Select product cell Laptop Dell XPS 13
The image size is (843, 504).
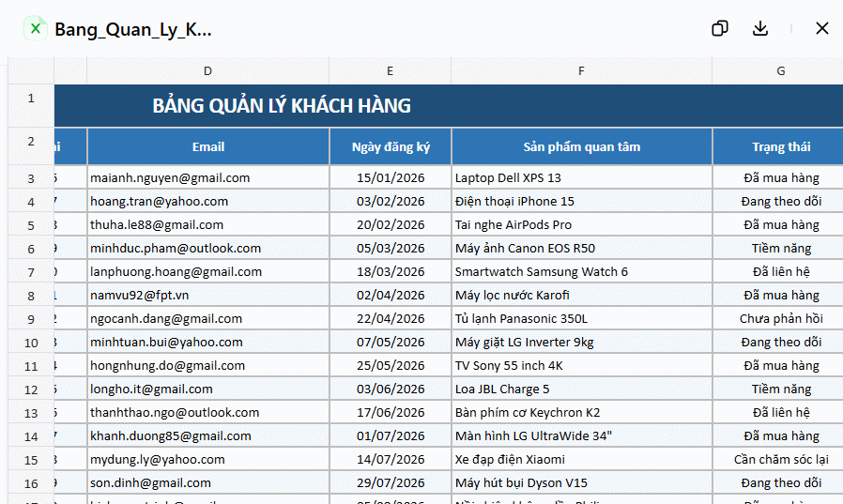click(582, 177)
